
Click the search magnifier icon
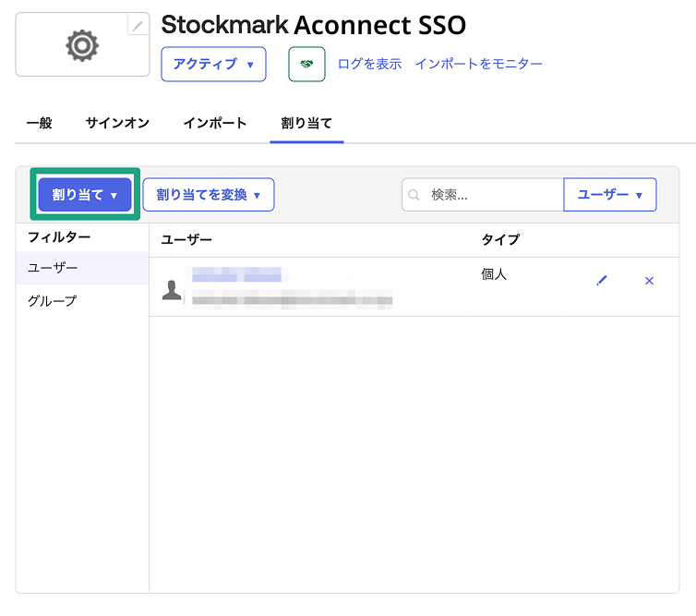coord(414,195)
